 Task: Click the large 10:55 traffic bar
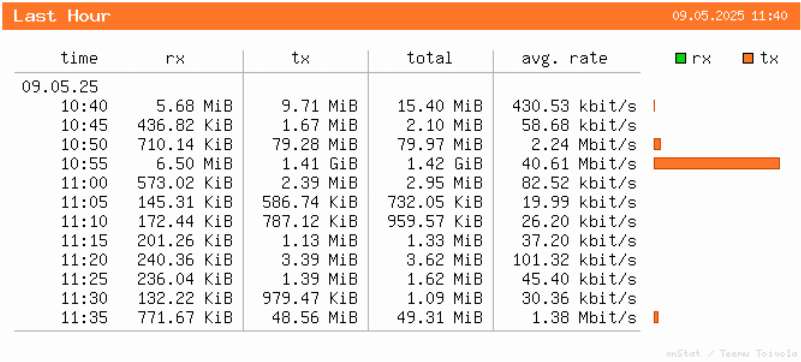point(717,163)
